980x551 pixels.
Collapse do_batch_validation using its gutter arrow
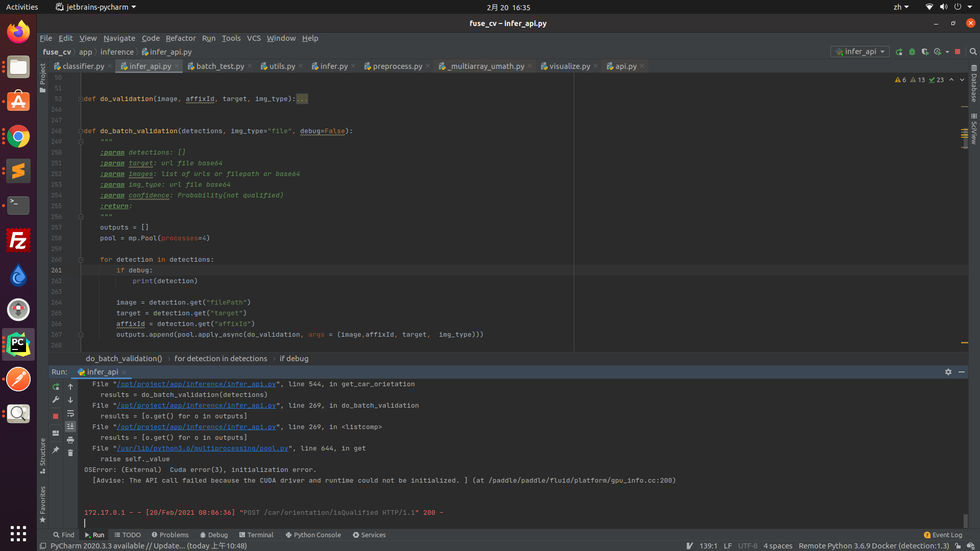pos(80,131)
